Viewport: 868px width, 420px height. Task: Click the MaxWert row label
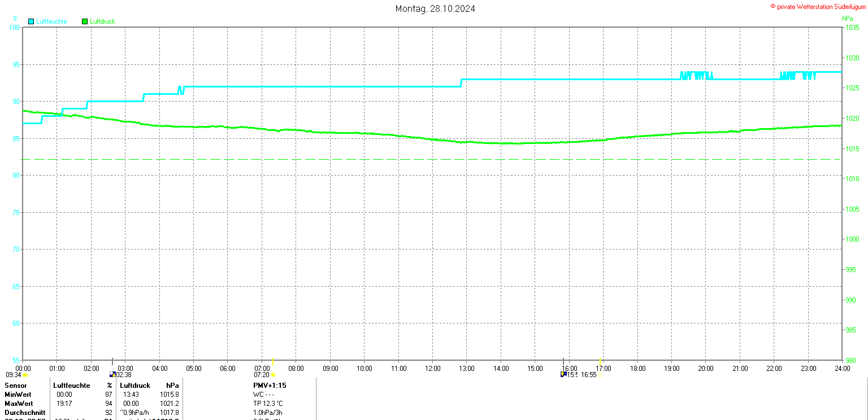[x=19, y=404]
